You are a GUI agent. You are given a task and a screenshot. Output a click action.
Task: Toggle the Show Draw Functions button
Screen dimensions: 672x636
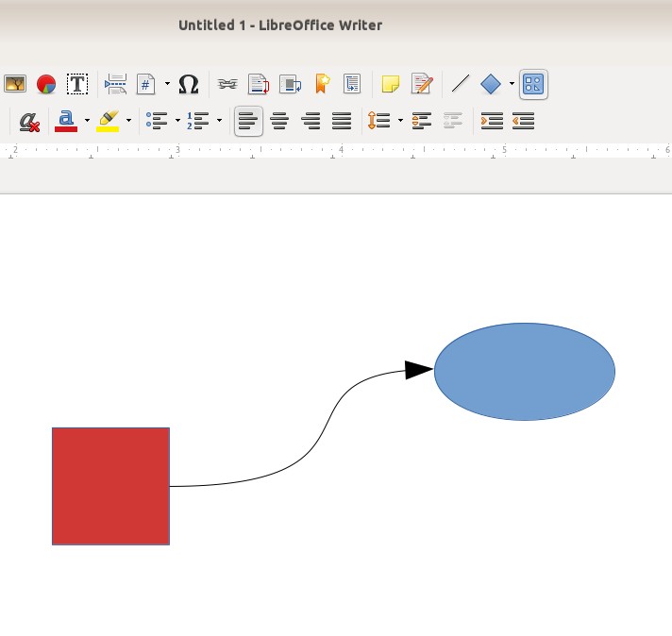coord(533,84)
